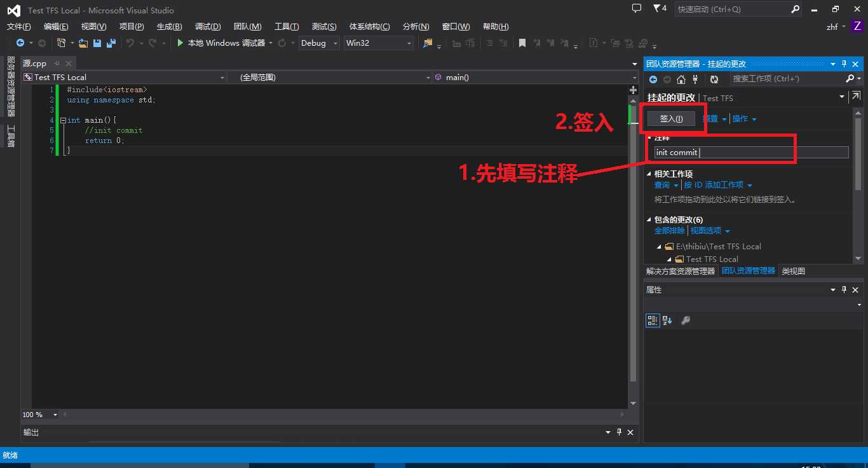The height and width of the screenshot is (468, 868).
Task: Start debugging with the green play arrow
Action: coord(180,43)
